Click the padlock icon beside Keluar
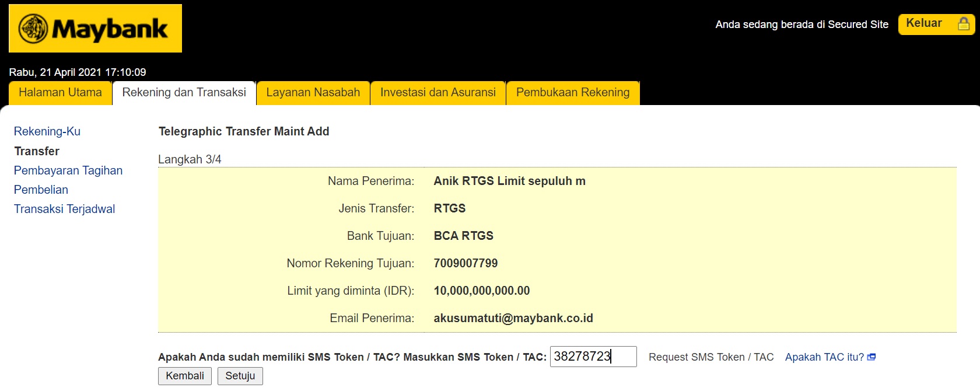The height and width of the screenshot is (391, 980). tap(964, 24)
